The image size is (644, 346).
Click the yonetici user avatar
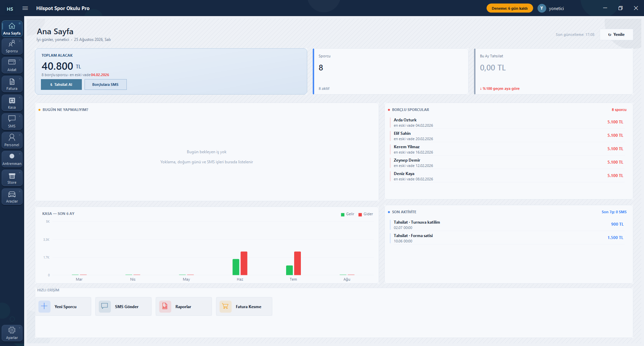(542, 8)
